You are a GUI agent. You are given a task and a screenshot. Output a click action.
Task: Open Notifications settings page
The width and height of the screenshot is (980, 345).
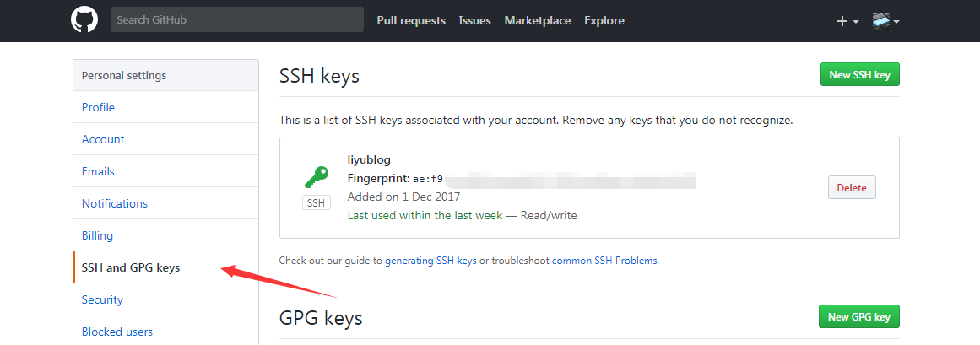coord(165,204)
